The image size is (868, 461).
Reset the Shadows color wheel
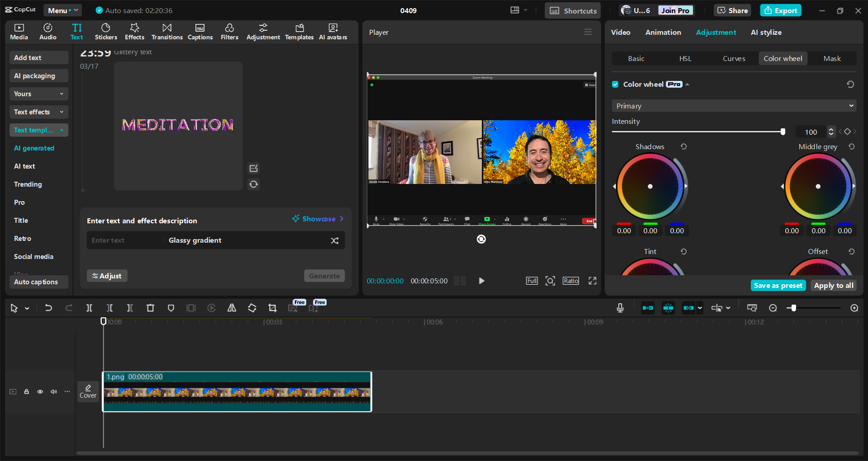click(x=683, y=146)
